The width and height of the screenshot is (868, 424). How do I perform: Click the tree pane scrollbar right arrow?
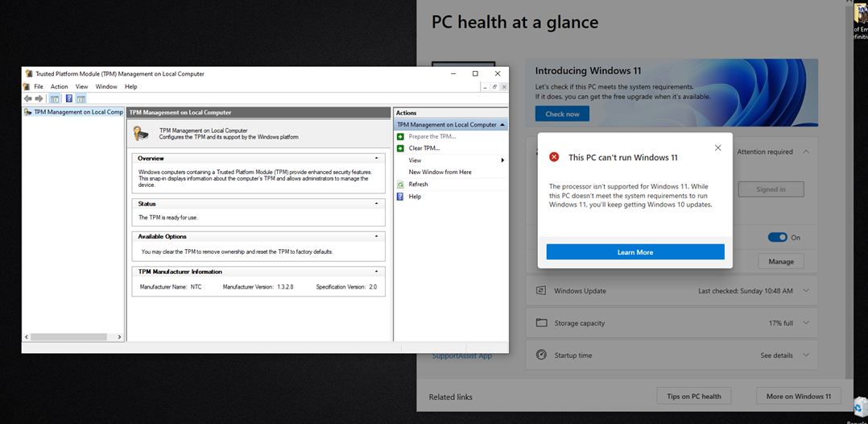tap(119, 337)
